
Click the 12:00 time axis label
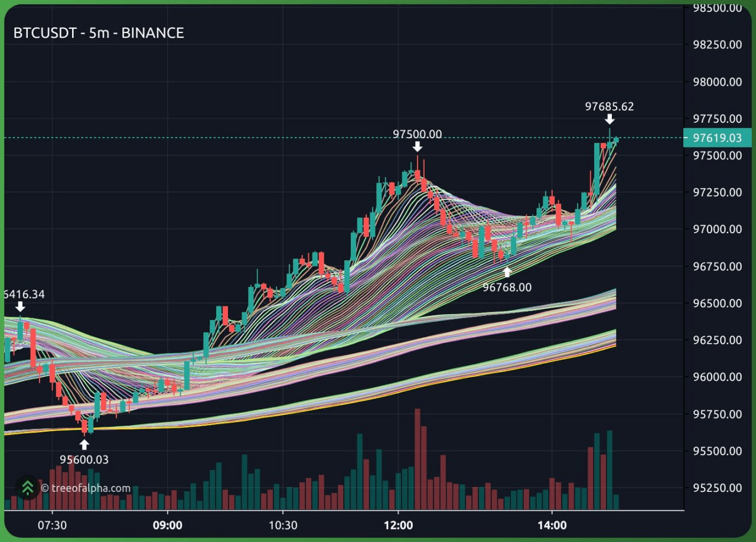[398, 525]
